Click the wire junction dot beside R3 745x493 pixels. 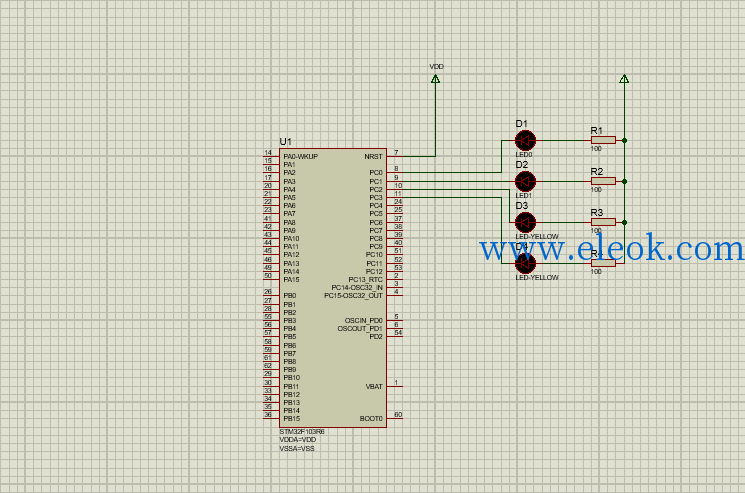624,222
